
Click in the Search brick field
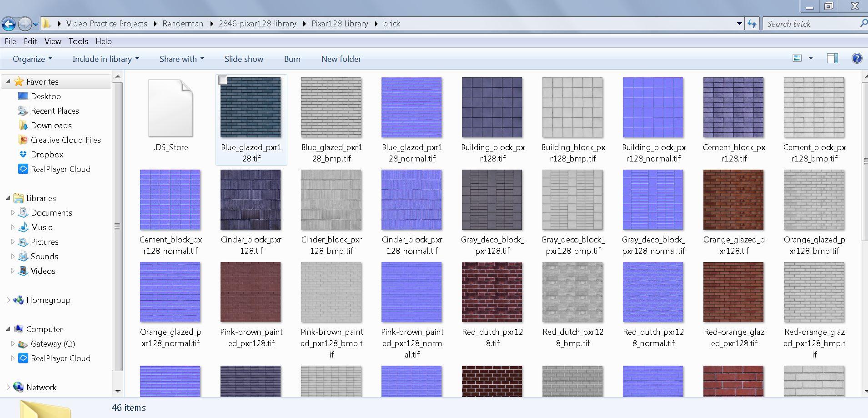click(x=810, y=24)
